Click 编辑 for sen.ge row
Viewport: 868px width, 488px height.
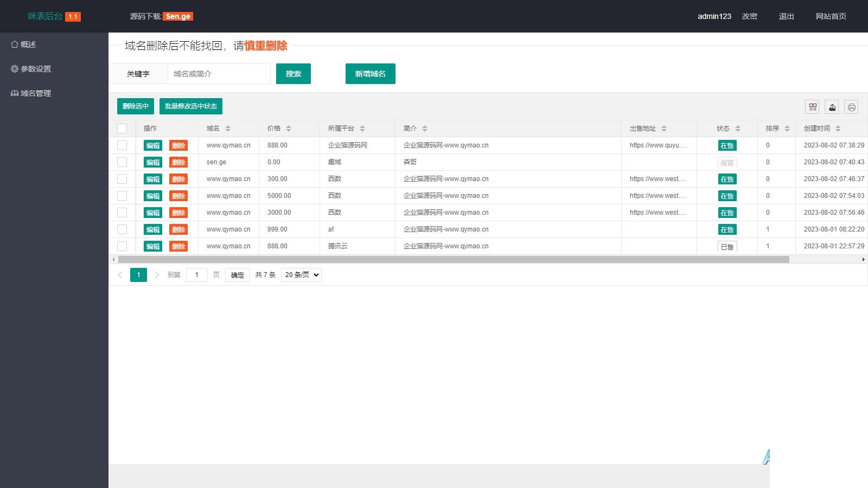click(153, 162)
